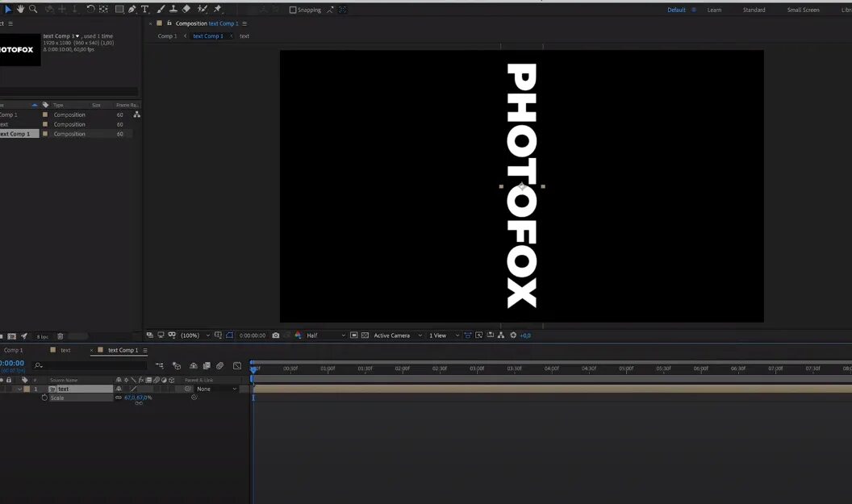Screen dimensions: 852x504
Task: Click the timeline current-time indicator playhead
Action: (253, 369)
